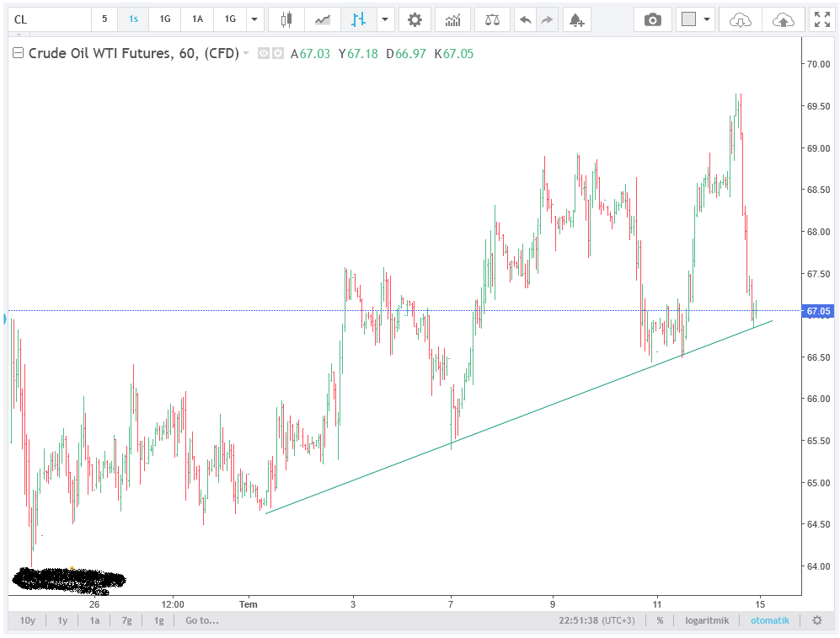This screenshot has height=638, width=840.
Task: Click the Go to... button
Action: tap(202, 620)
